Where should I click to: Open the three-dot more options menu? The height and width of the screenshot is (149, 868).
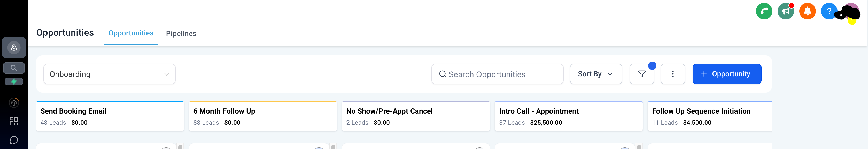click(x=672, y=74)
